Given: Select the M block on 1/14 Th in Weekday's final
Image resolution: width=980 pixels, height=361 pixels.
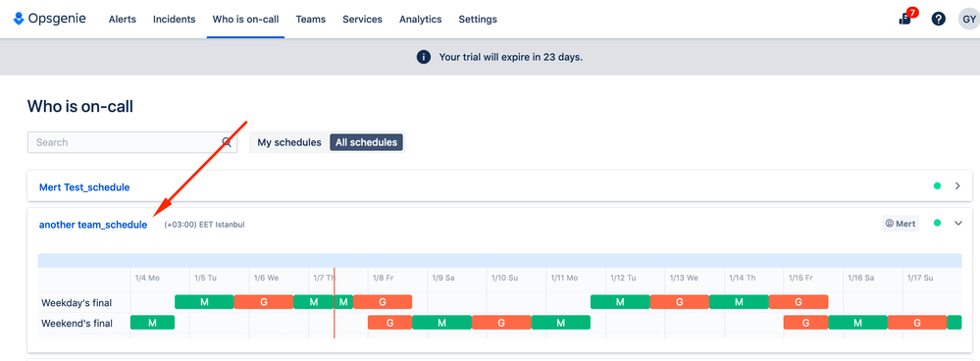Looking at the screenshot, I should [x=739, y=302].
